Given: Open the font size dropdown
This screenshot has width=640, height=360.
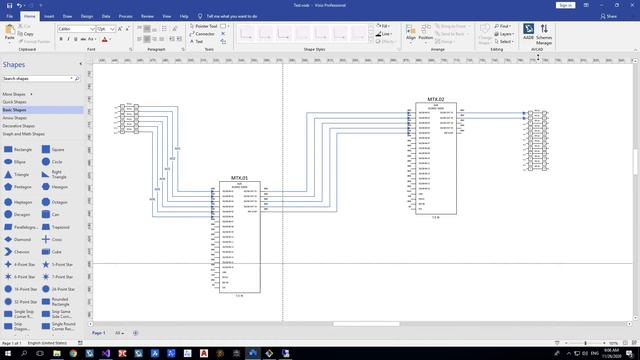Looking at the screenshot, I should click(112, 29).
